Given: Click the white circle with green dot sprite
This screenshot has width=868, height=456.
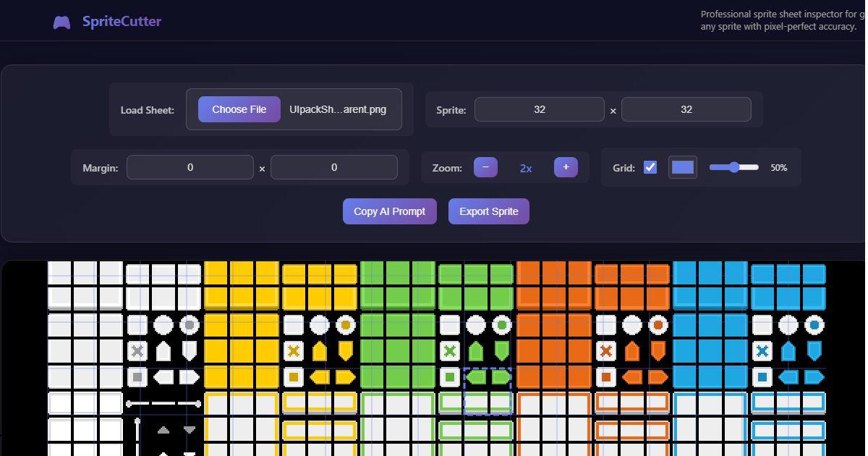Looking at the screenshot, I should tap(501, 325).
